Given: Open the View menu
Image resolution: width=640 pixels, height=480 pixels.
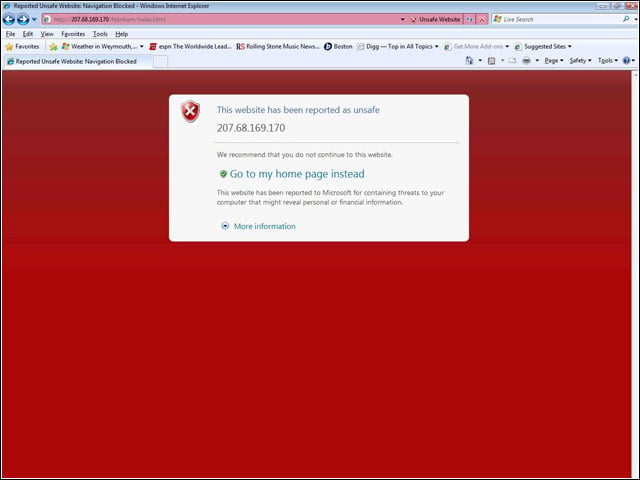Looking at the screenshot, I should click(47, 34).
